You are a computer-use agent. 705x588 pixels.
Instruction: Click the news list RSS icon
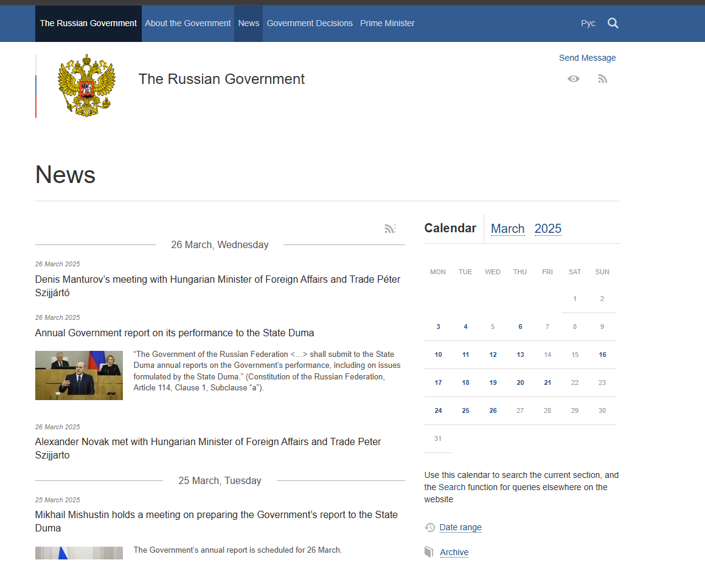click(390, 229)
